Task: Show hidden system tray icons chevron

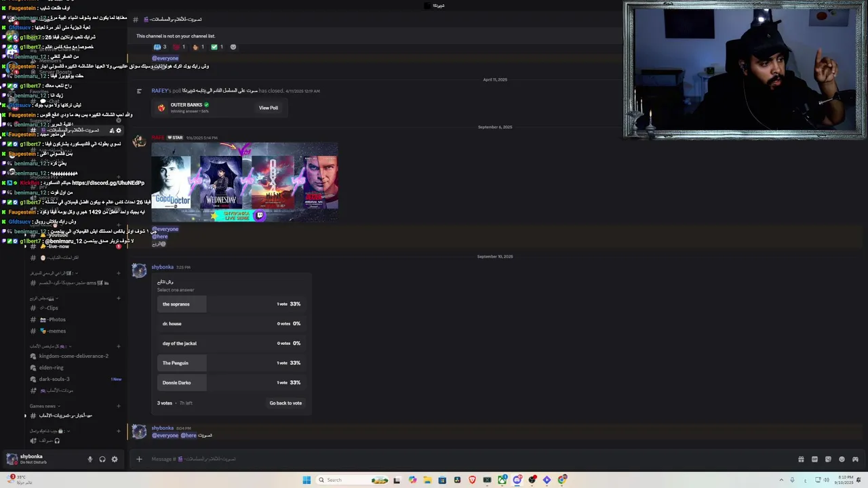Action: pyautogui.click(x=781, y=480)
